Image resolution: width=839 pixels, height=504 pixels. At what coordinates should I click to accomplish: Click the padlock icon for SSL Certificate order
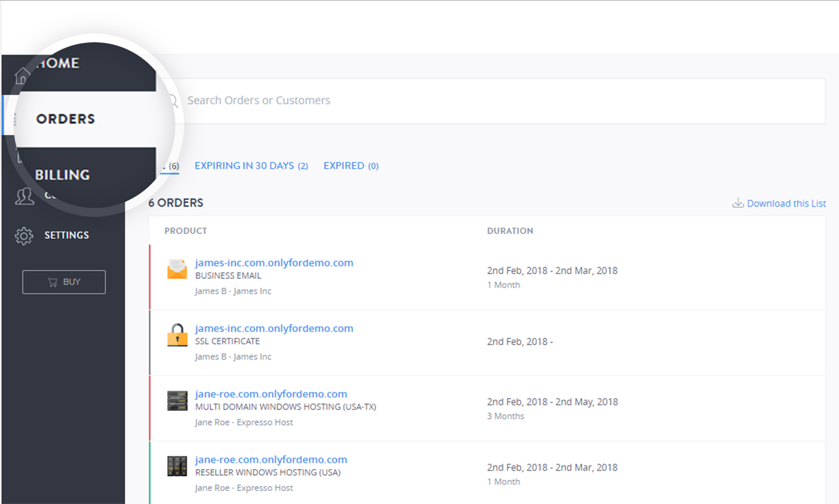tap(177, 335)
